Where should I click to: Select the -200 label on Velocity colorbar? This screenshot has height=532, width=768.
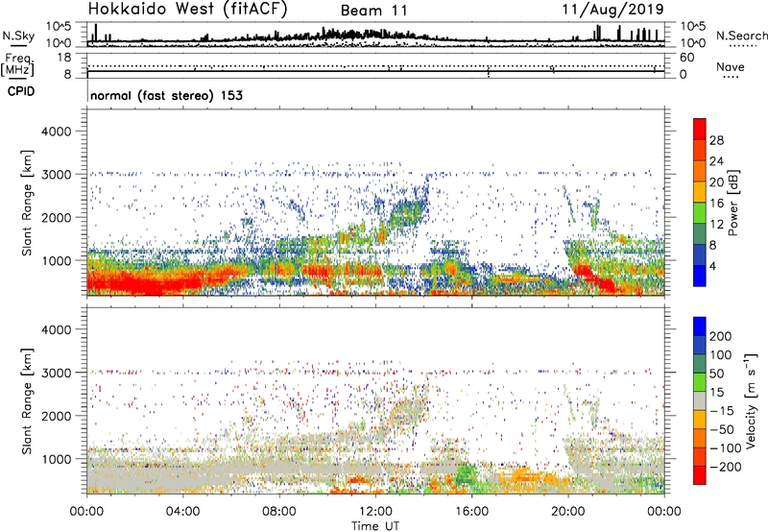point(725,467)
